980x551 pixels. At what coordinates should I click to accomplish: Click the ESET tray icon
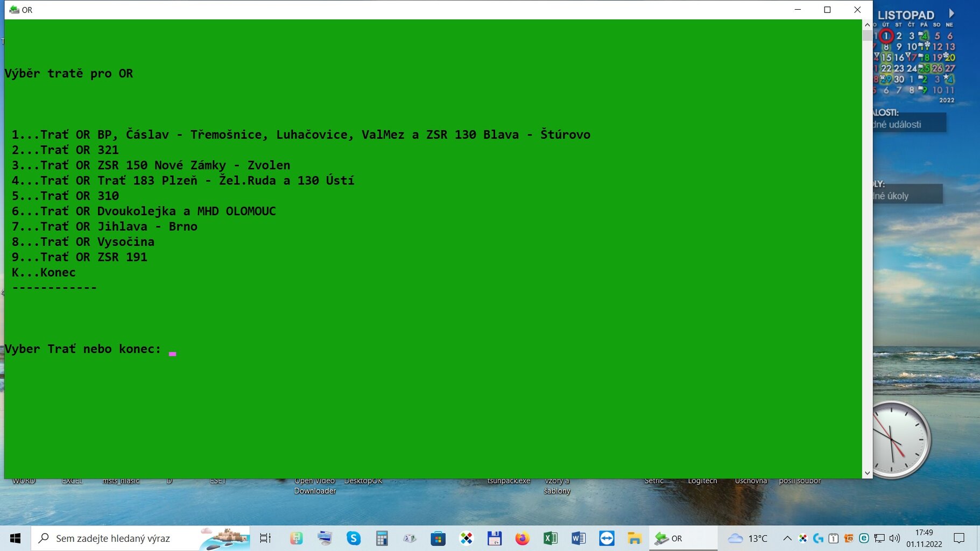coord(864,538)
